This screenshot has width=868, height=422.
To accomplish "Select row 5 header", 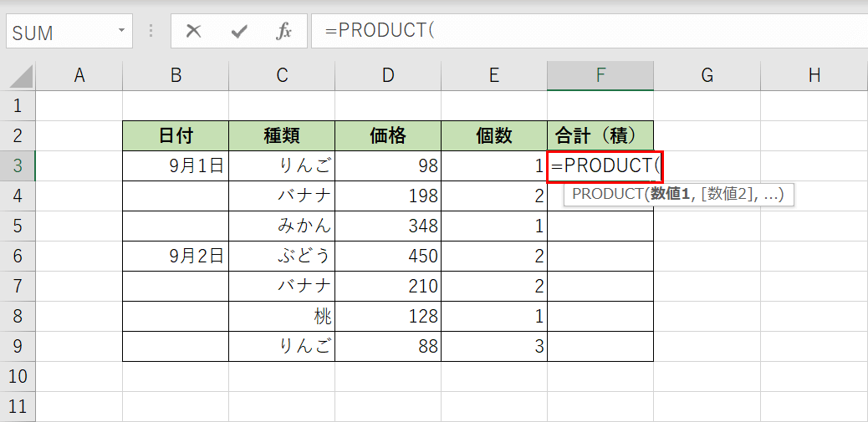I will pos(18,226).
